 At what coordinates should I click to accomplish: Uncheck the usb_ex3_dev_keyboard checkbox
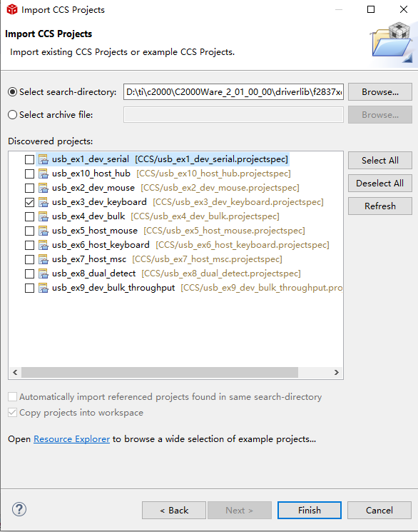point(29,202)
